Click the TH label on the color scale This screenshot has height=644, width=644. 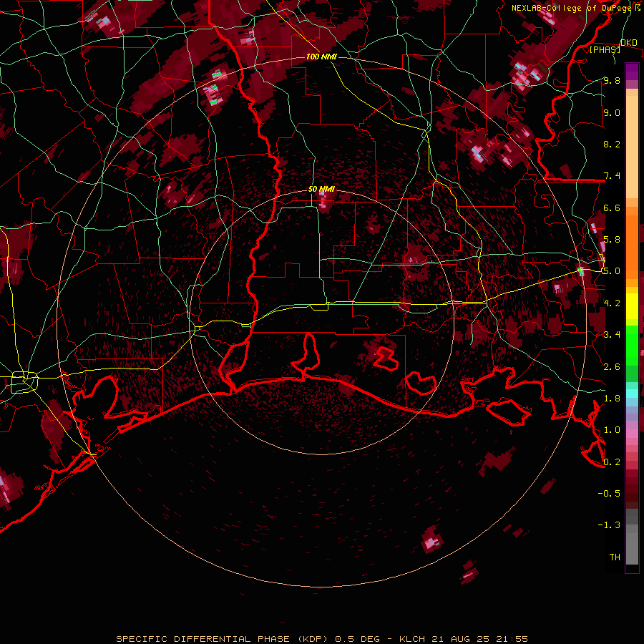[615, 557]
